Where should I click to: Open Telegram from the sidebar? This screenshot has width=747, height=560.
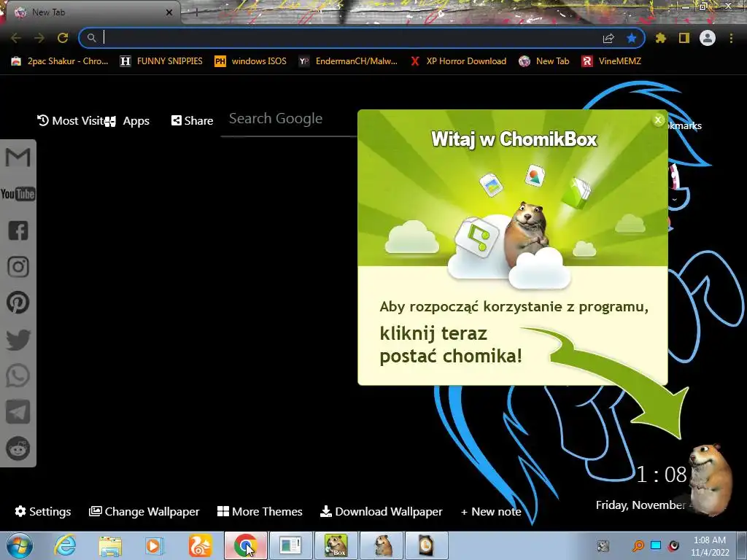tap(18, 412)
